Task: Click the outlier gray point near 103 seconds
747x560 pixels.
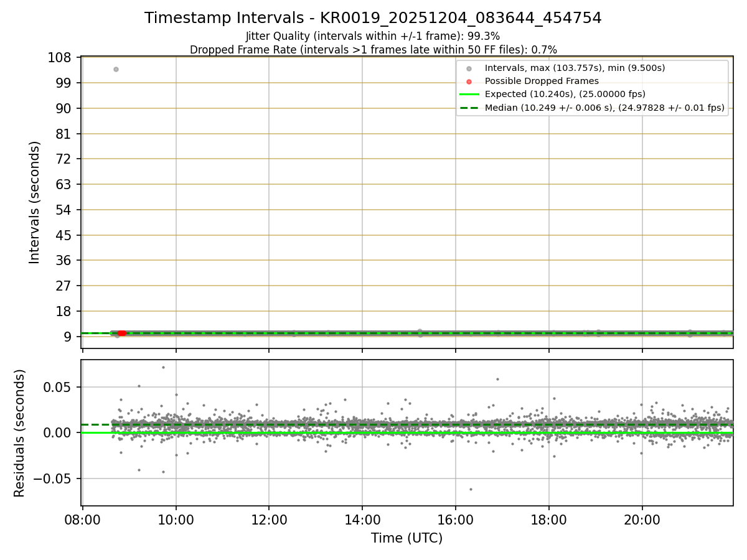Action: (x=116, y=69)
